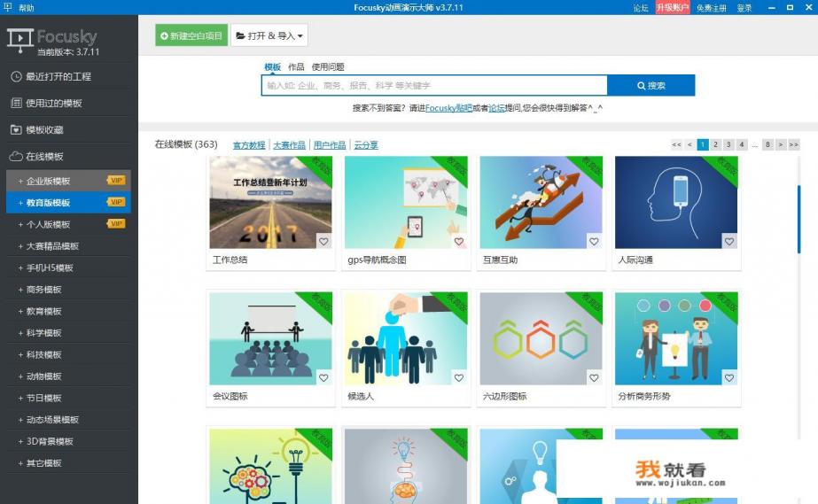Go to page 3 of templates
The image size is (818, 504).
728,144
